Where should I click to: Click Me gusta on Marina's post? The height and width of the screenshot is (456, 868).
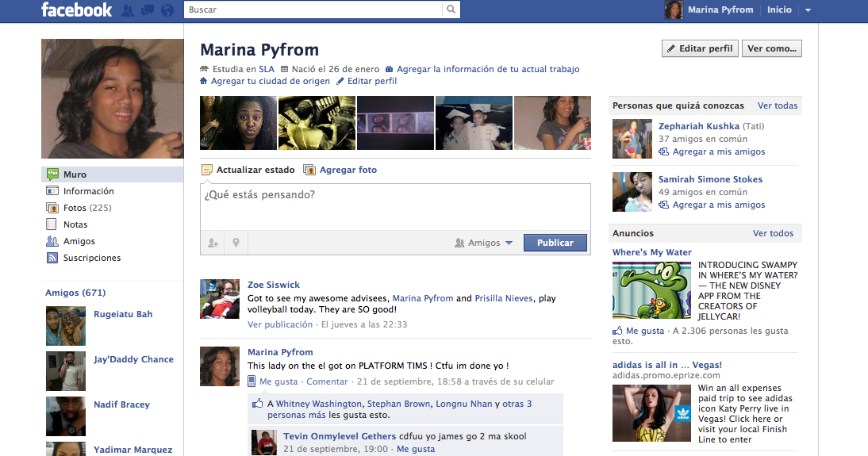point(278,381)
